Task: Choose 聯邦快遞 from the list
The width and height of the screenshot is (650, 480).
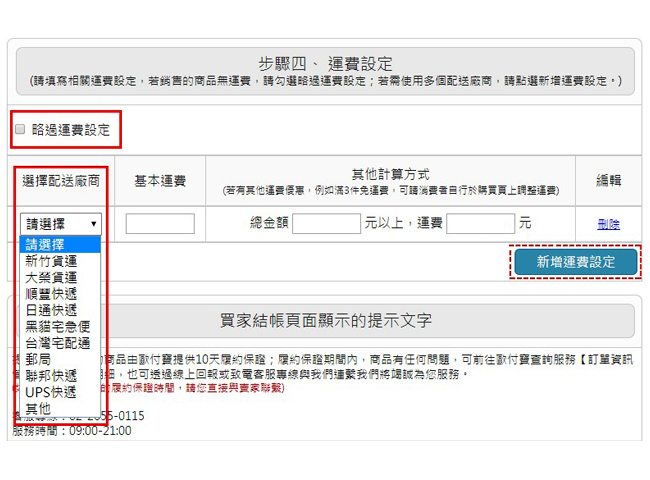Action: [51, 376]
